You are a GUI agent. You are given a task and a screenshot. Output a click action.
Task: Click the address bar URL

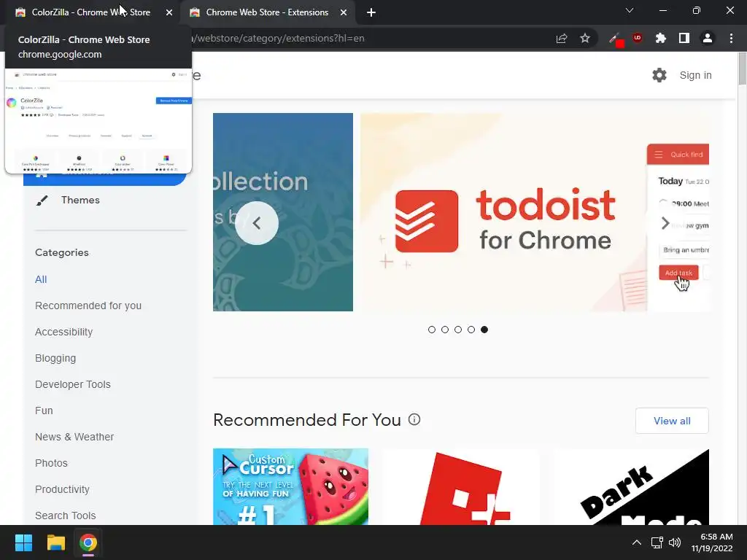pyautogui.click(x=278, y=38)
